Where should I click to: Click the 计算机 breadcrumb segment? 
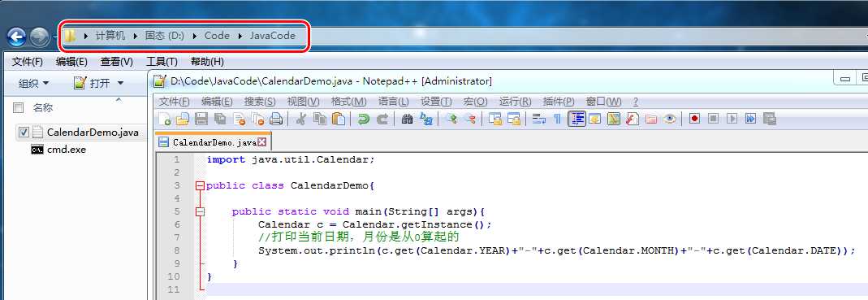pos(110,36)
